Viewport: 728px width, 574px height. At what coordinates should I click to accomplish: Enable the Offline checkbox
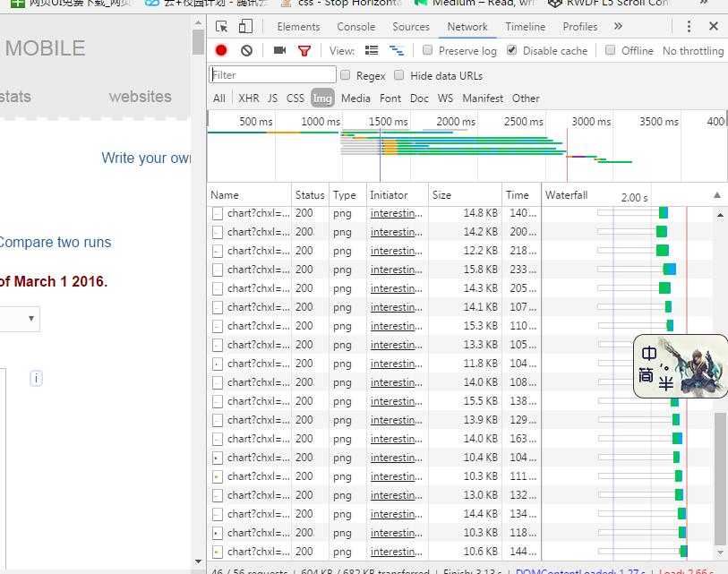tap(611, 49)
